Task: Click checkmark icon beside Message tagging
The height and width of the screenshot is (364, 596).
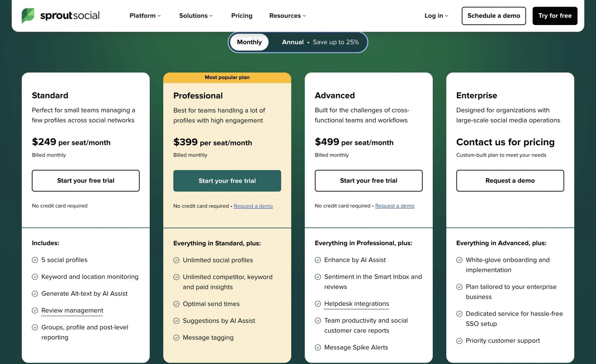Action: [176, 338]
